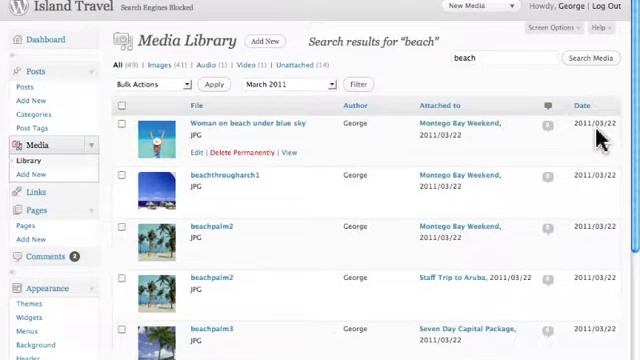The height and width of the screenshot is (360, 640).
Task: Click comment bubble for beachthrougharch1 row
Action: 548,177
